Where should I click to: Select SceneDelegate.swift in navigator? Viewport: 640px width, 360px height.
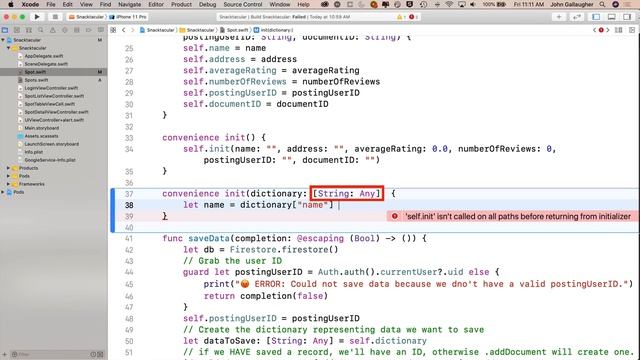pos(46,64)
